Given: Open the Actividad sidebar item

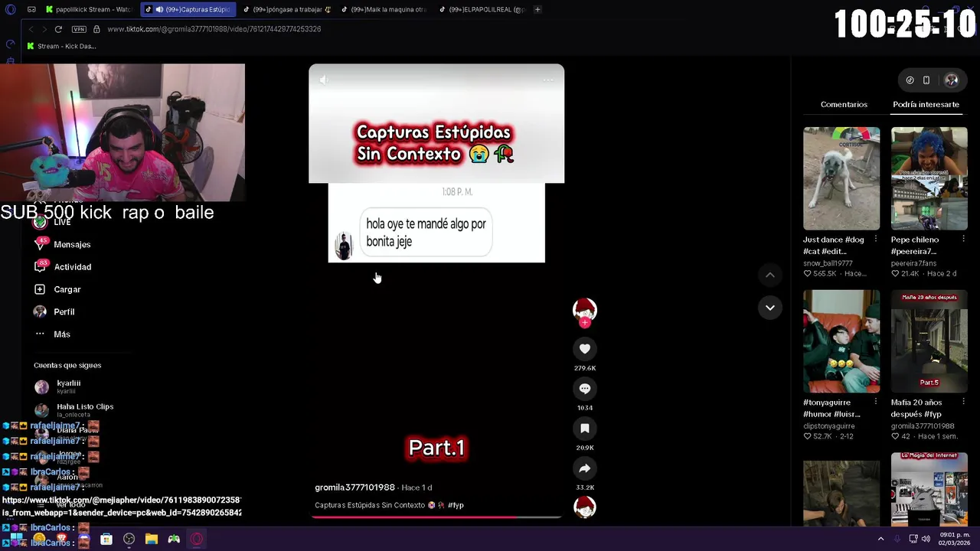Looking at the screenshot, I should 63,267.
